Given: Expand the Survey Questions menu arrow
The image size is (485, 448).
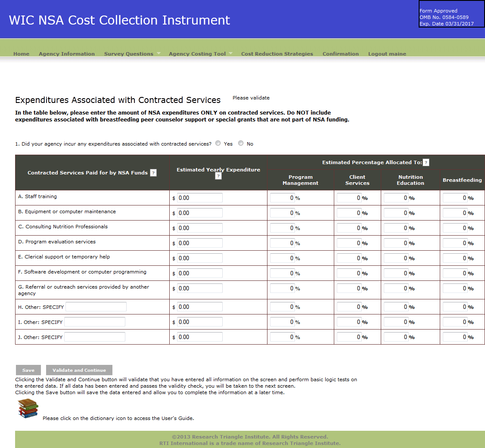Looking at the screenshot, I should coord(159,53).
